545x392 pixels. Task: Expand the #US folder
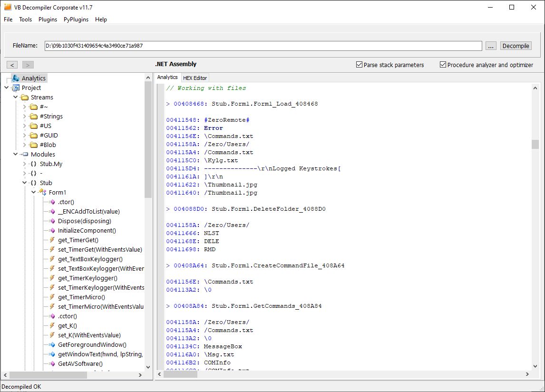(x=25, y=126)
